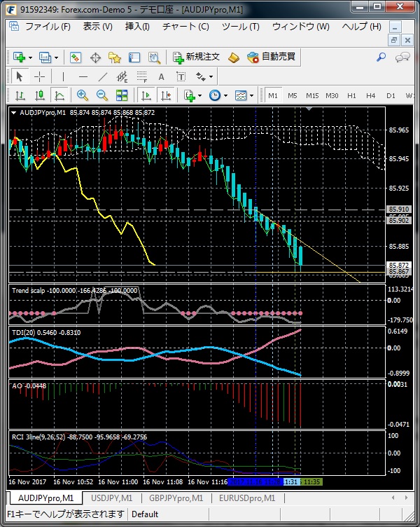Switch to candlestick chart mode
The image size is (420, 527).
(x=40, y=96)
